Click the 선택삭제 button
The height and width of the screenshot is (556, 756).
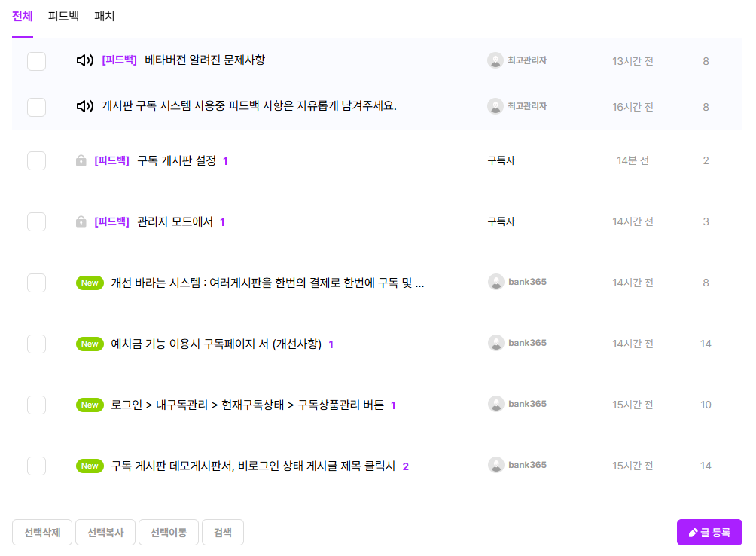(x=41, y=533)
